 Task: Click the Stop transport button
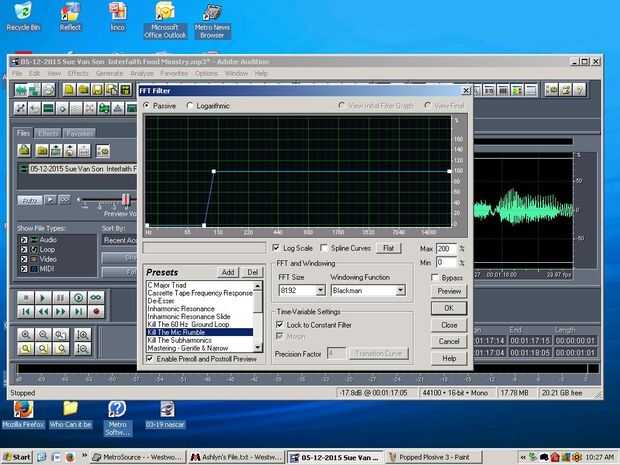[26, 298]
